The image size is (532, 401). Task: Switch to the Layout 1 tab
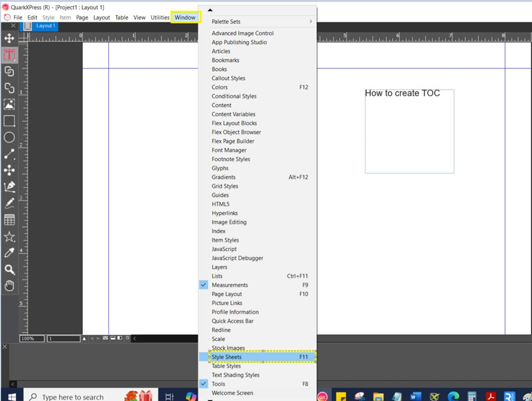pos(45,25)
